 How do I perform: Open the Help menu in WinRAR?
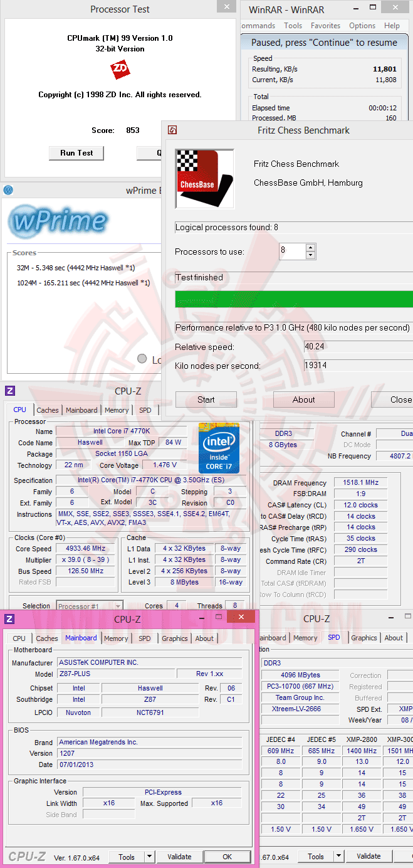click(x=392, y=26)
